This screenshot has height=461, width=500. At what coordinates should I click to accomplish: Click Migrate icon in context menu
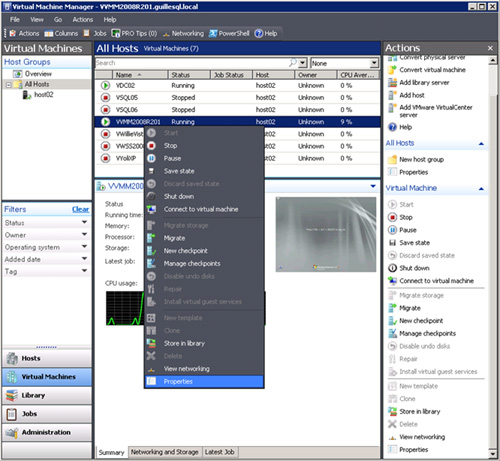click(x=151, y=238)
